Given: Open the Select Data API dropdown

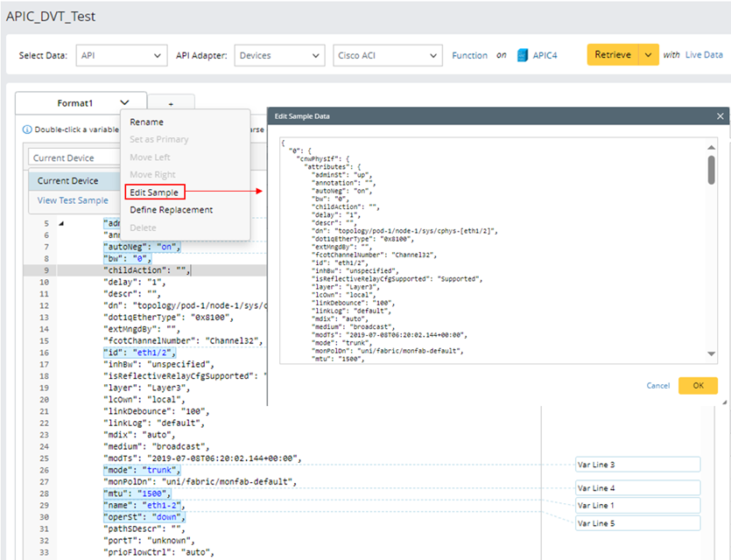Looking at the screenshot, I should 121,55.
